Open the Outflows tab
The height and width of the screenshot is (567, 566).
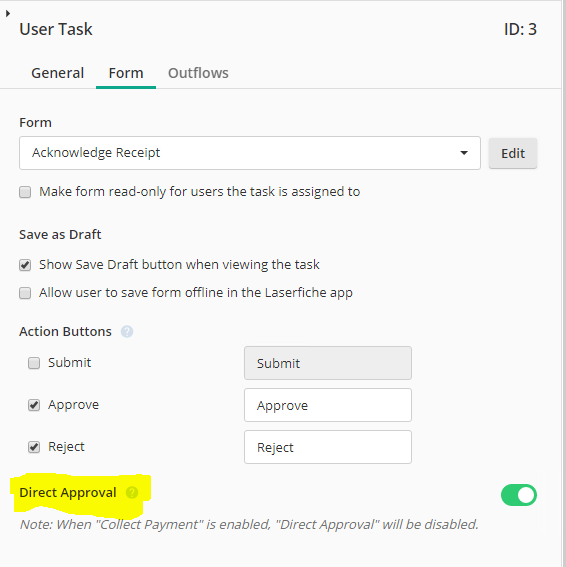(198, 73)
